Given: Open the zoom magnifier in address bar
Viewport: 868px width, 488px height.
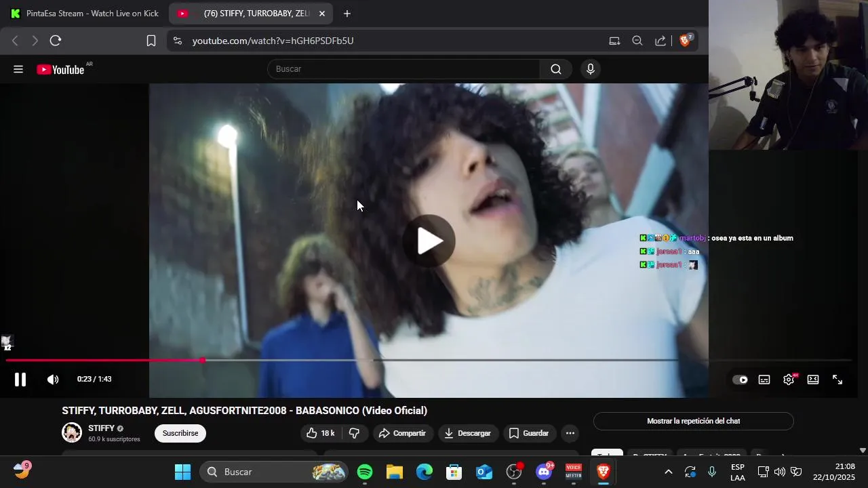Looking at the screenshot, I should click(x=637, y=41).
